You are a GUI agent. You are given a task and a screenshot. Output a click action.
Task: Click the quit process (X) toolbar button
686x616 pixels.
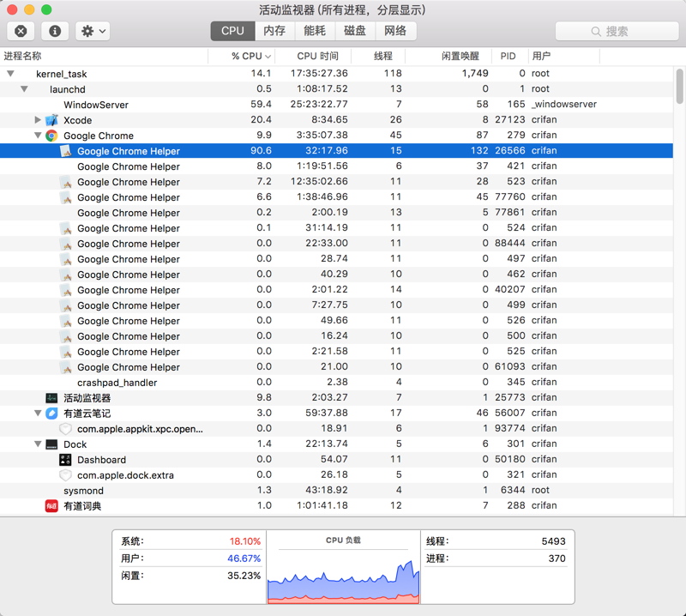21,31
